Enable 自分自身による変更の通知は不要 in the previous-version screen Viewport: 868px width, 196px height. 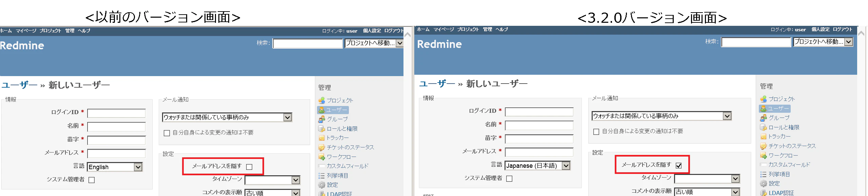point(167,133)
